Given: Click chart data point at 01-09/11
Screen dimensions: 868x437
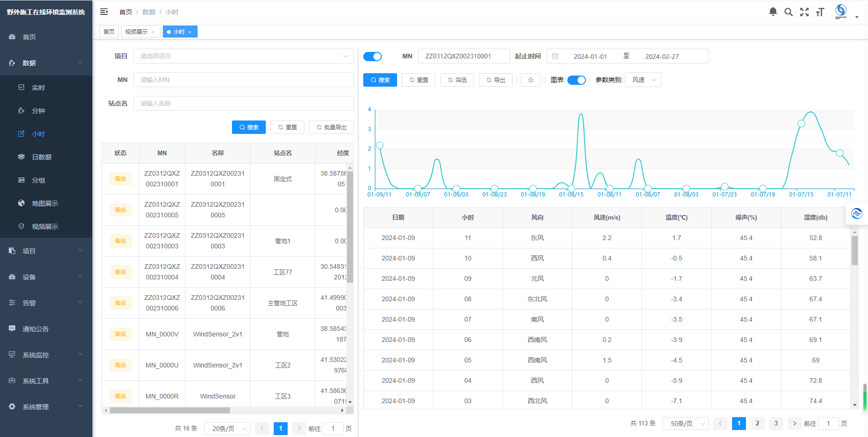Looking at the screenshot, I should 379,146.
